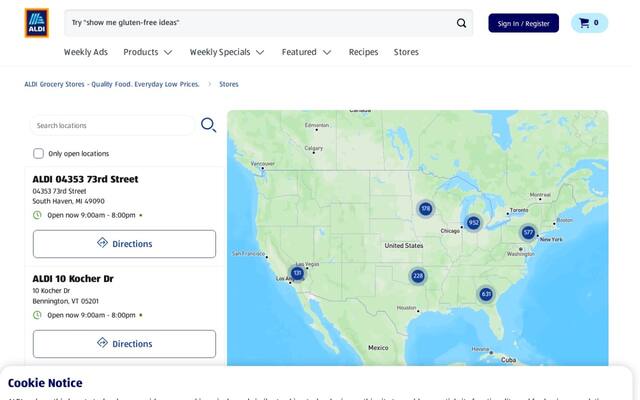Click the Toronto label on map
Screen dimensions: 640x400
tap(519, 210)
